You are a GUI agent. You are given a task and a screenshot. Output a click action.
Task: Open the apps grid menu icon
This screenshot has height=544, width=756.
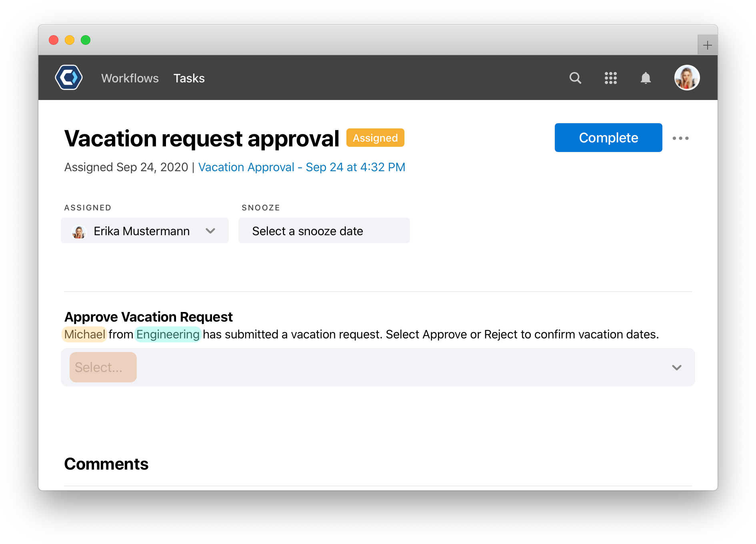tap(610, 78)
